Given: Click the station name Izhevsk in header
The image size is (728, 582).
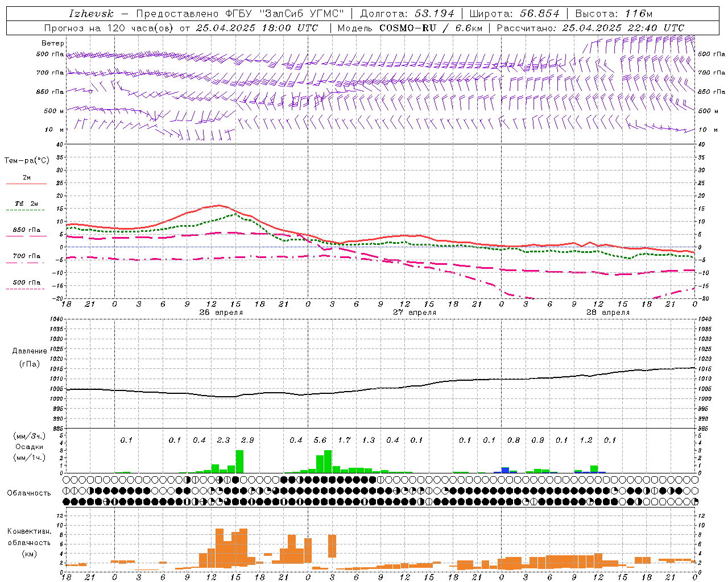Looking at the screenshot, I should [92, 14].
